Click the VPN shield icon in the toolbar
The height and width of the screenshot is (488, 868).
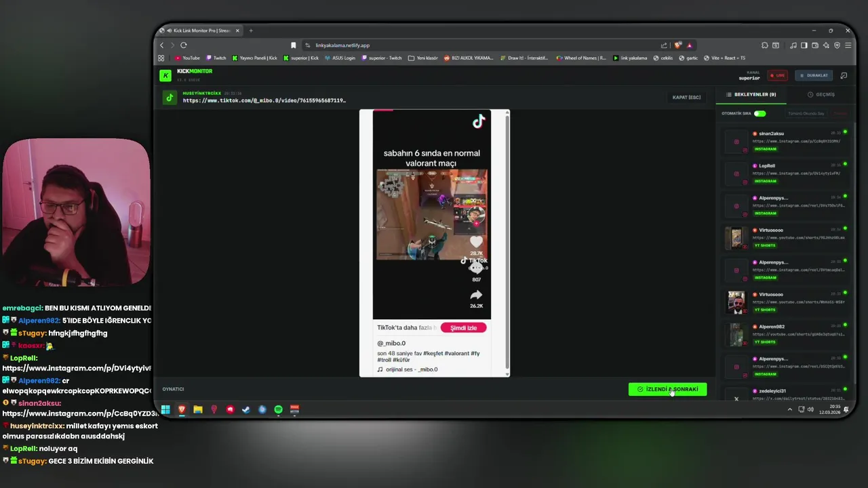tap(837, 45)
